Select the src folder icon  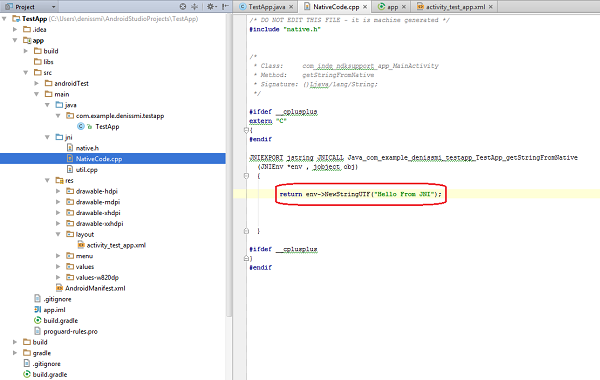38,72
